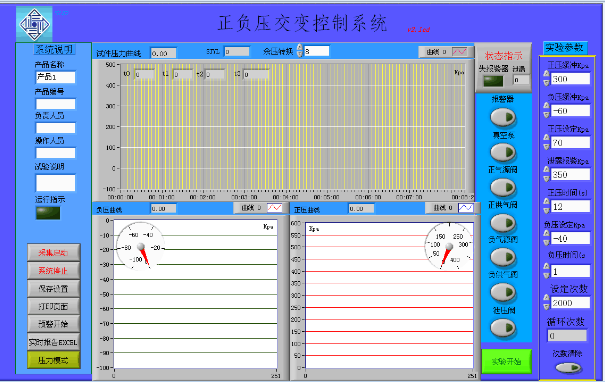The width and height of the screenshot is (605, 382).
Task: Increment the 正压缓冲Kpa value 300
Action: pos(546,73)
